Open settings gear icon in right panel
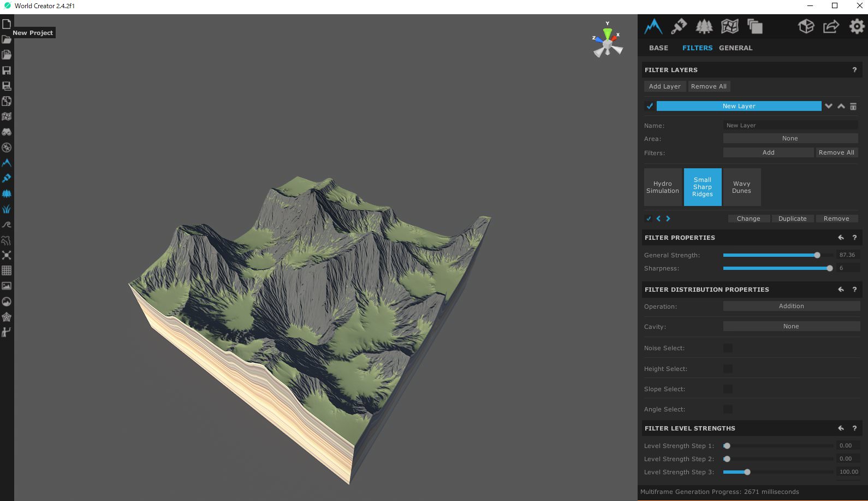This screenshot has height=501, width=868. [x=857, y=26]
